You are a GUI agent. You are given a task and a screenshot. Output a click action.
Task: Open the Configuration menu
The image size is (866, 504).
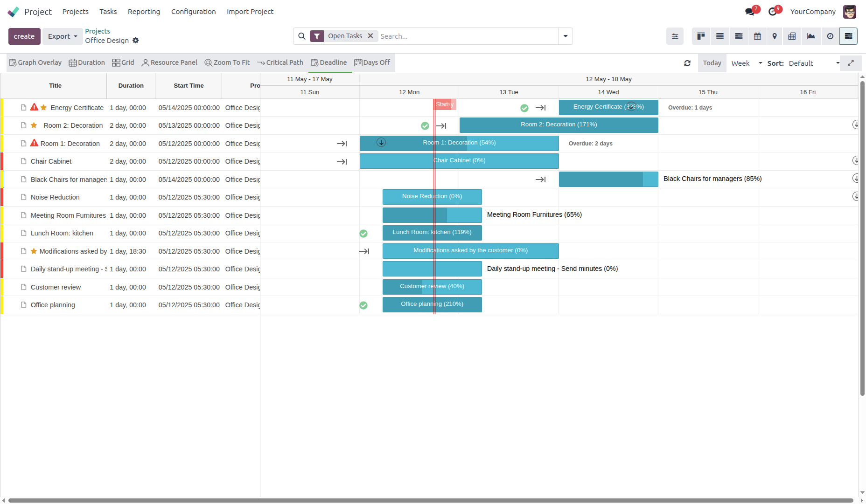[x=193, y=12]
